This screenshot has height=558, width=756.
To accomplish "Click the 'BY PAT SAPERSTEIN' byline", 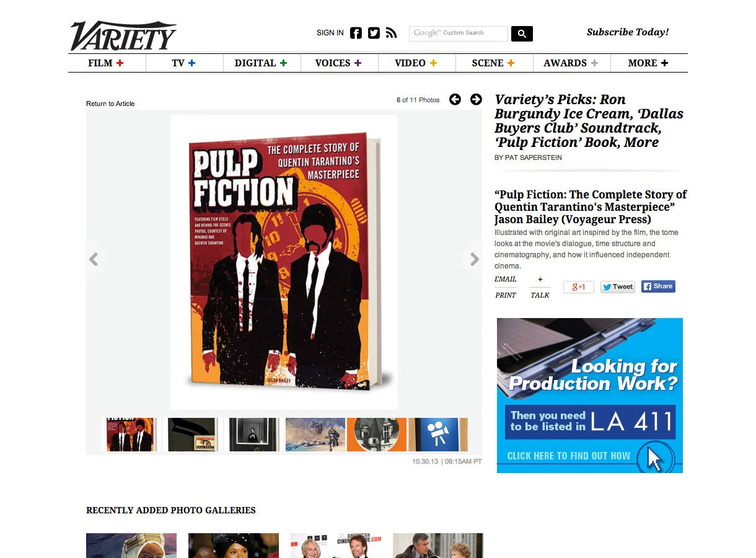I will point(528,158).
